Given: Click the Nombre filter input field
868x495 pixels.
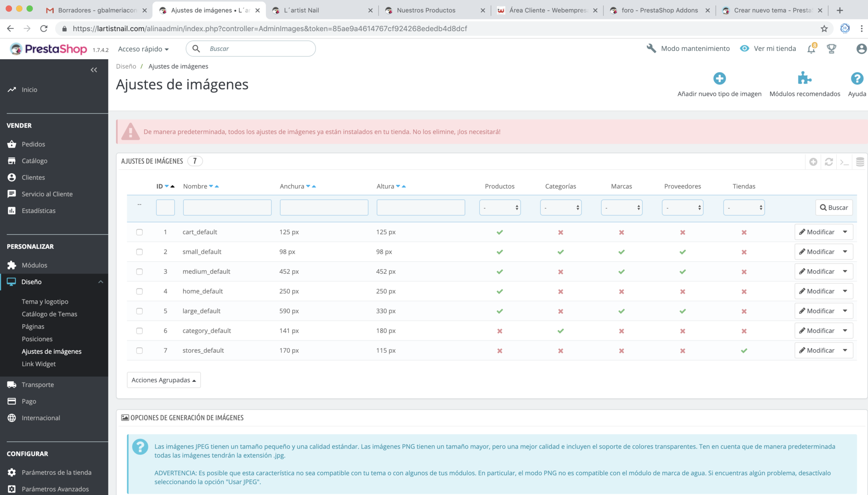Looking at the screenshot, I should (x=227, y=208).
